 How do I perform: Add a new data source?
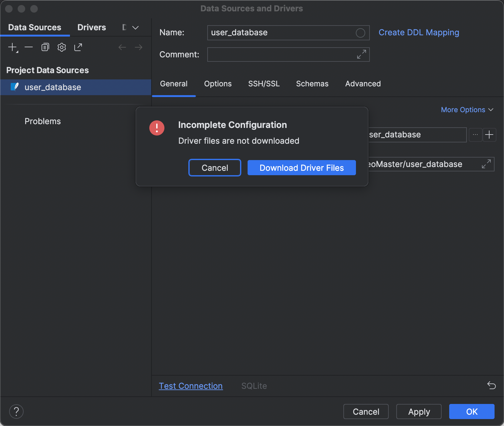click(12, 47)
